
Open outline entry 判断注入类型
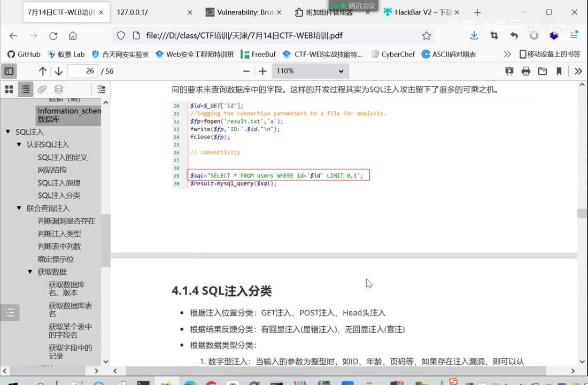(x=59, y=234)
